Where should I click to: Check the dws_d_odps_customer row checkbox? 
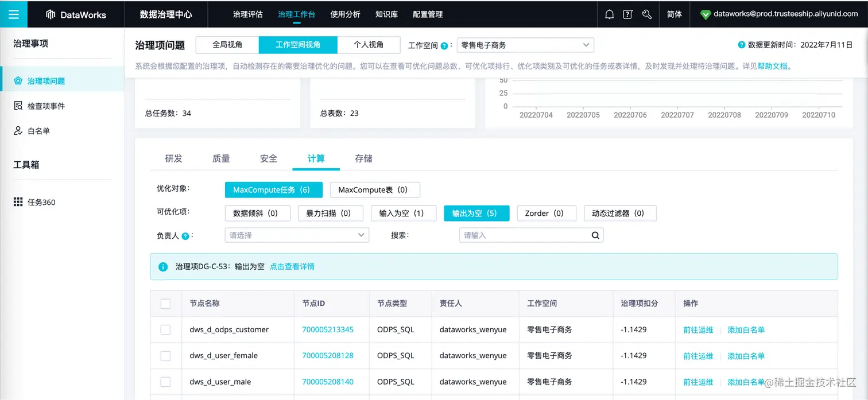(165, 329)
